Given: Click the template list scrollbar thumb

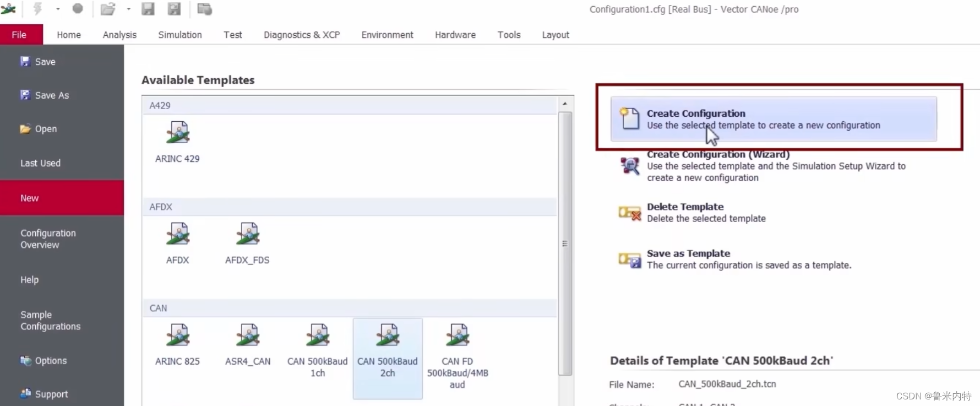Looking at the screenshot, I should click(565, 243).
